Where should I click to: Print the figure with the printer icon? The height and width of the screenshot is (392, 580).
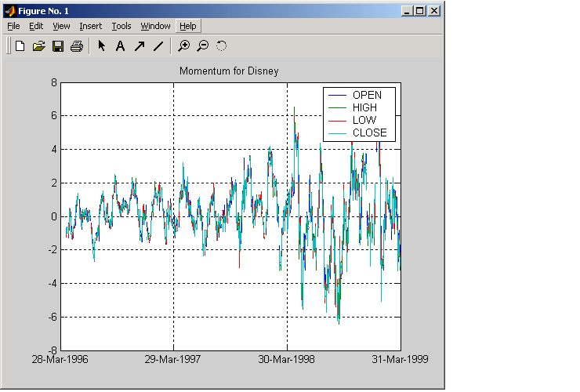coord(77,46)
